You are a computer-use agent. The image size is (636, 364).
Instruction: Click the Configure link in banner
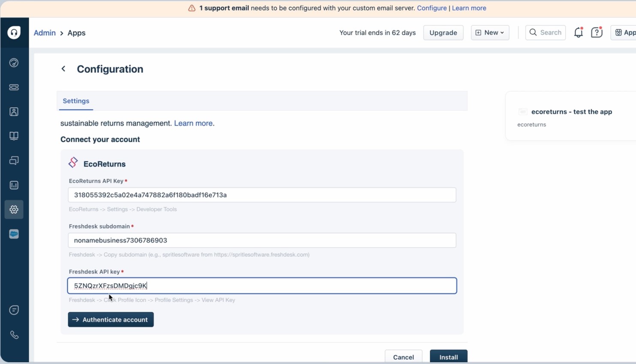tap(432, 8)
